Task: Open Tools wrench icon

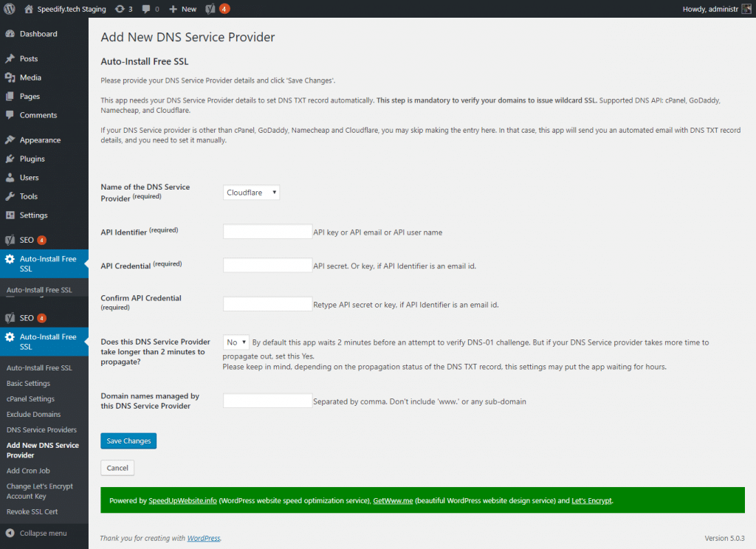Action: click(x=10, y=196)
